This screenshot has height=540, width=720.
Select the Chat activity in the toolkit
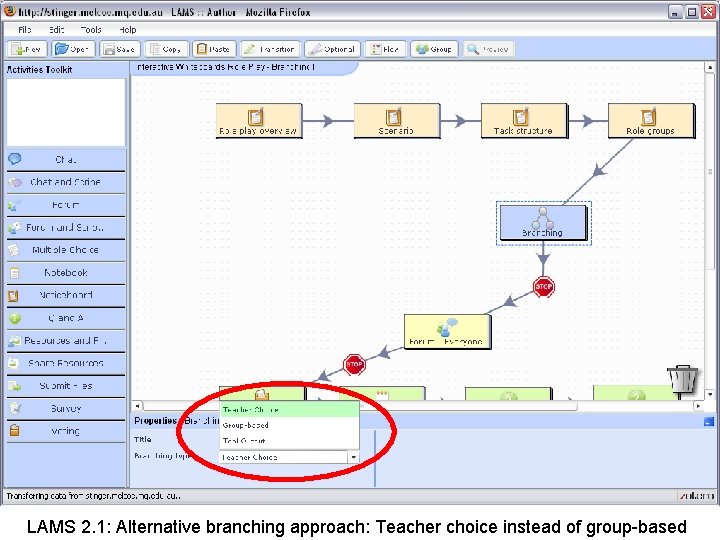tap(66, 160)
